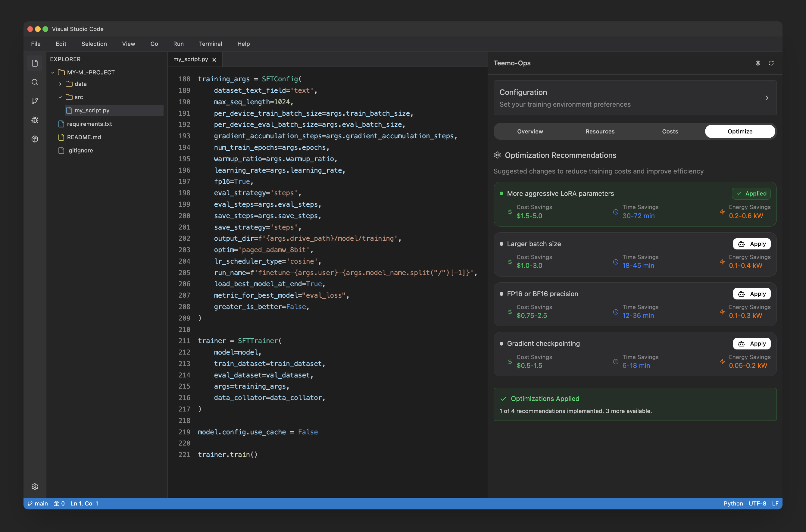Click the main branch in status bar
This screenshot has height=532, width=806.
38,503
